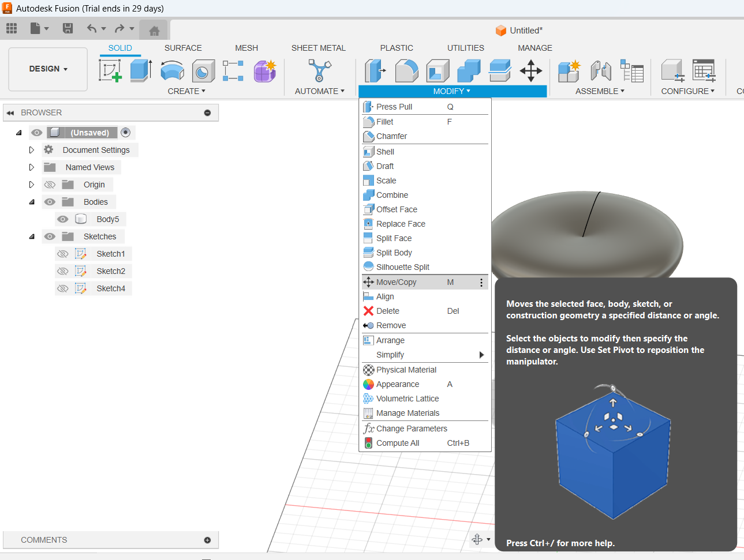
Task: Click the BROWSER panel options dot
Action: (x=207, y=112)
